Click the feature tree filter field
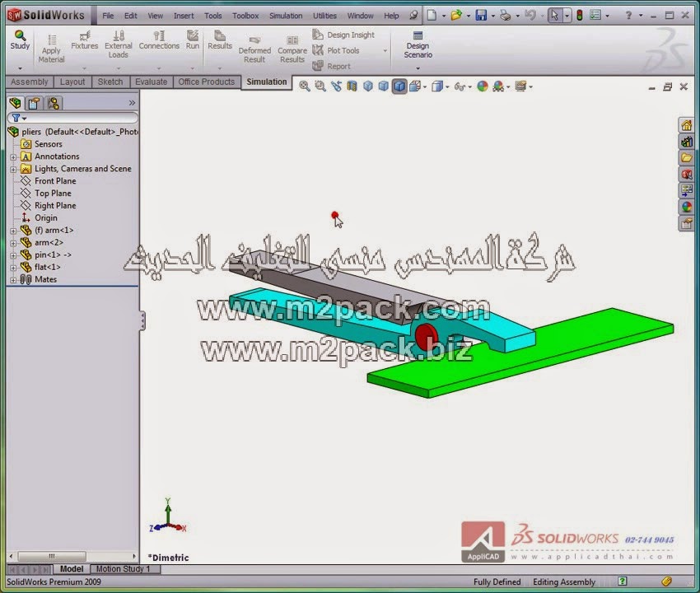This screenshot has width=700, height=593. [72, 118]
